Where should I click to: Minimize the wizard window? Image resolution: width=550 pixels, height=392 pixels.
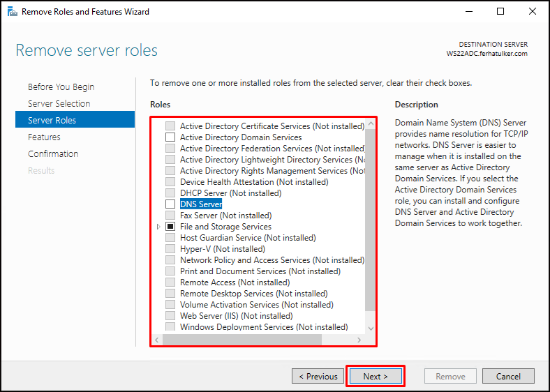pos(469,11)
